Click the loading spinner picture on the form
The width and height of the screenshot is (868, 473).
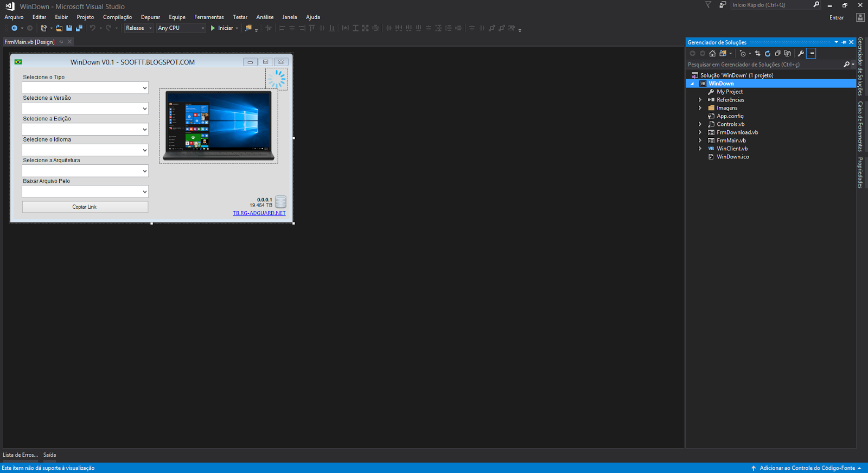pyautogui.click(x=277, y=79)
